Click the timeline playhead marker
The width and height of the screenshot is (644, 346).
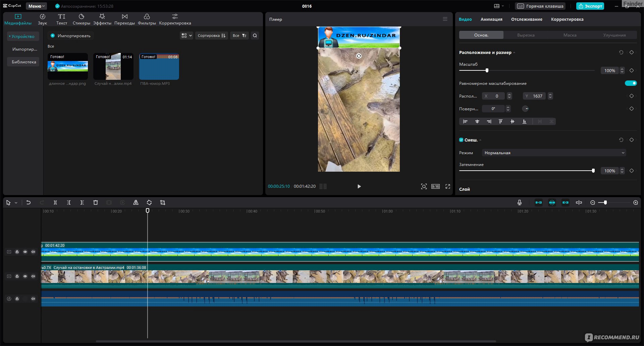tap(148, 211)
